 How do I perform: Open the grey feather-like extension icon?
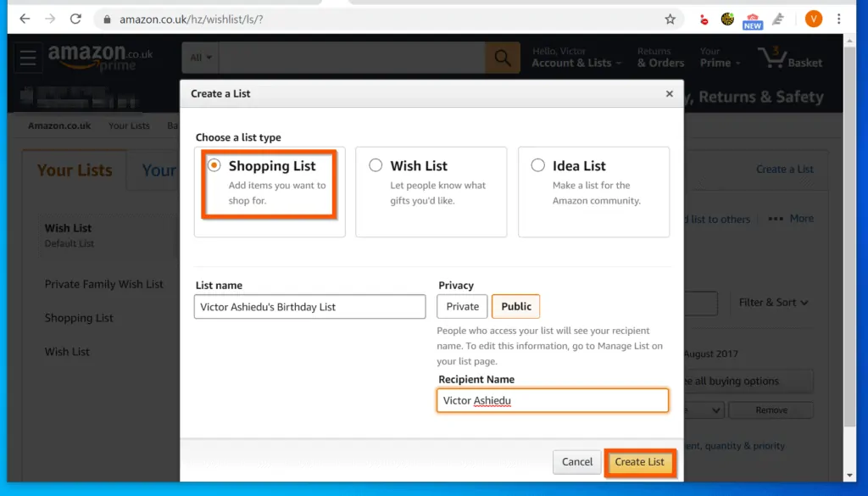778,20
